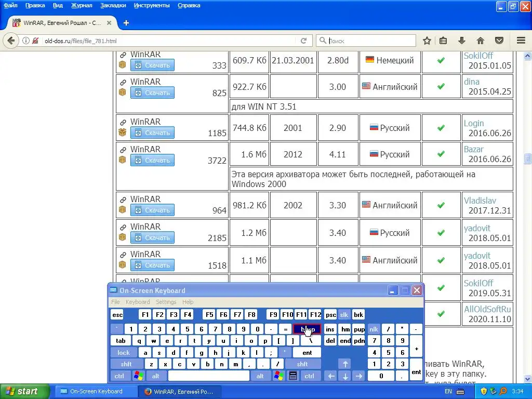Toggle the left alt key

(x=155, y=376)
